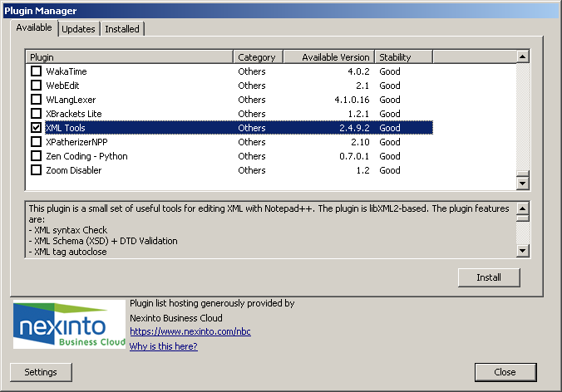This screenshot has width=562, height=392.
Task: Click the description box scrollbar thumb
Action: coord(523,218)
